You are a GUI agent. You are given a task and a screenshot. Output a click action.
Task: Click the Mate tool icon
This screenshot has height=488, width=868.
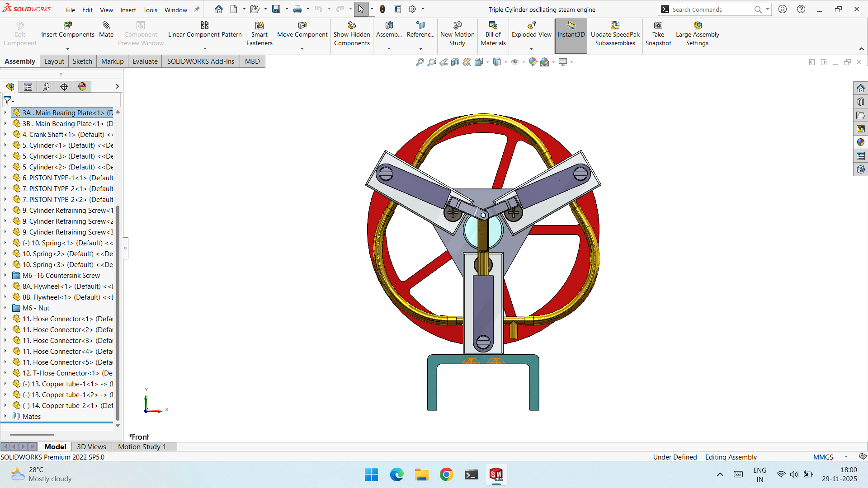(x=106, y=26)
